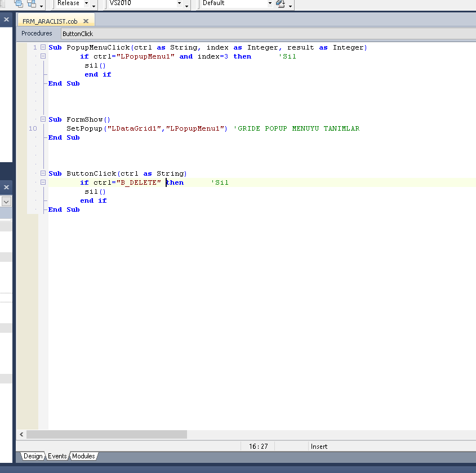
Task: Open the Release configuration dropdown
Action: coord(86,3)
